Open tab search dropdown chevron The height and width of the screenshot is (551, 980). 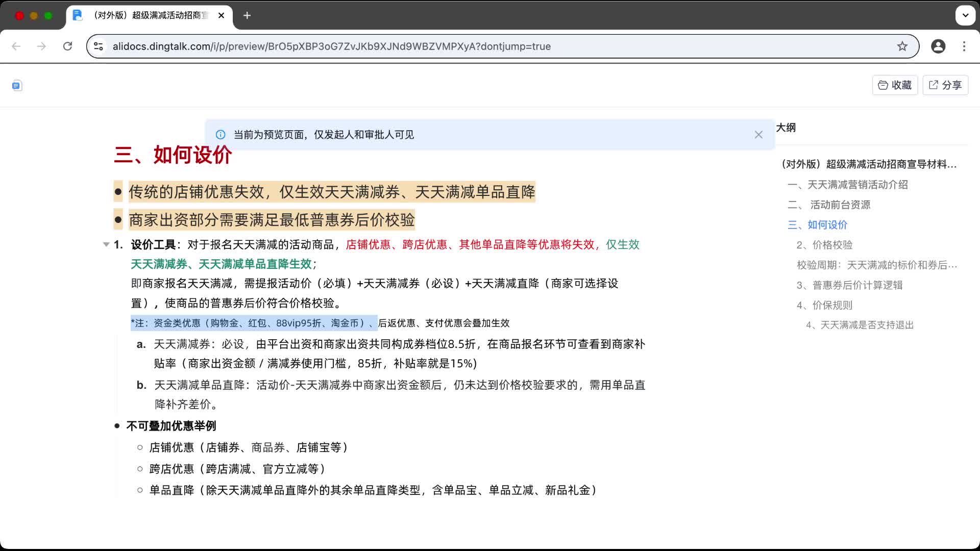[965, 15]
